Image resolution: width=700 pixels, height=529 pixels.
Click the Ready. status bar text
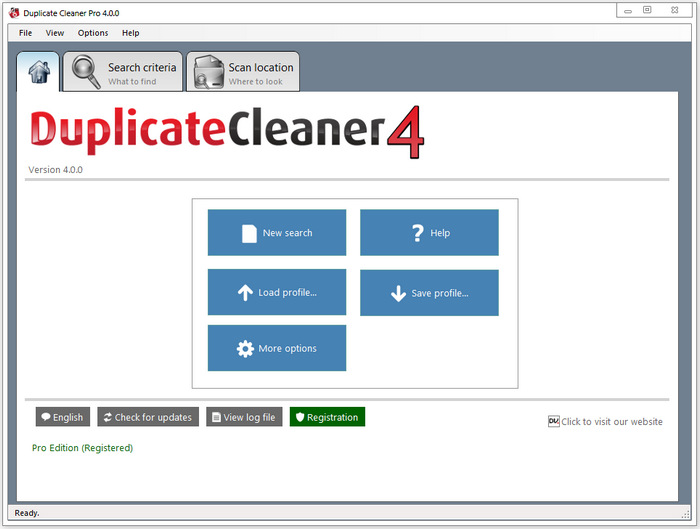coord(27,513)
